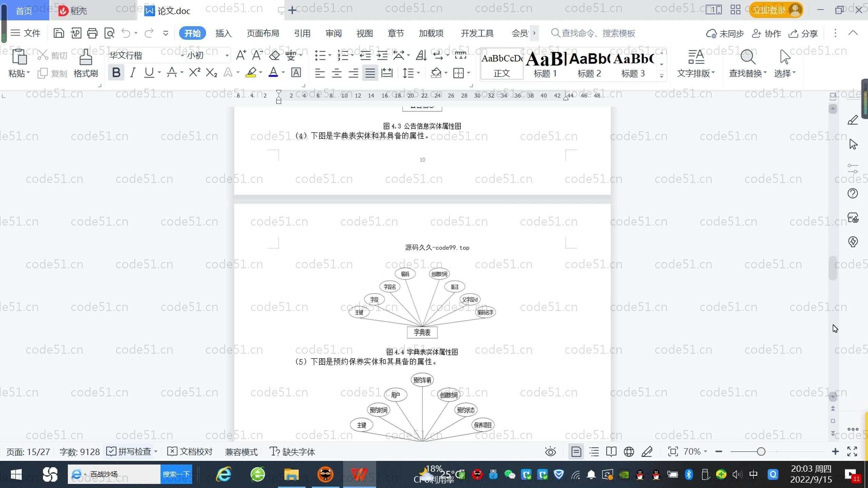Viewport: 868px width, 488px height.
Task: Decrease indent icon
Action: pyautogui.click(x=365, y=55)
